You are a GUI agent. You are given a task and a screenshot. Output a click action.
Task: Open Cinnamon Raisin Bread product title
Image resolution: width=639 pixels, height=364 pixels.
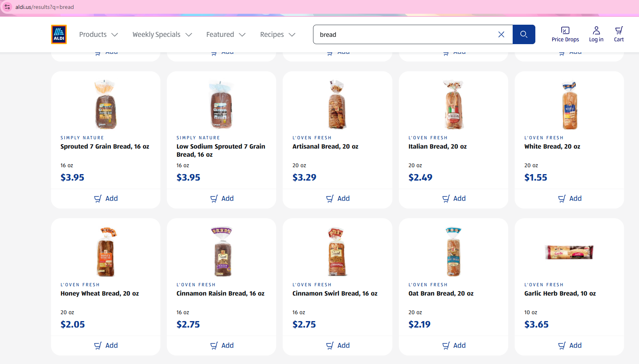[220, 294]
